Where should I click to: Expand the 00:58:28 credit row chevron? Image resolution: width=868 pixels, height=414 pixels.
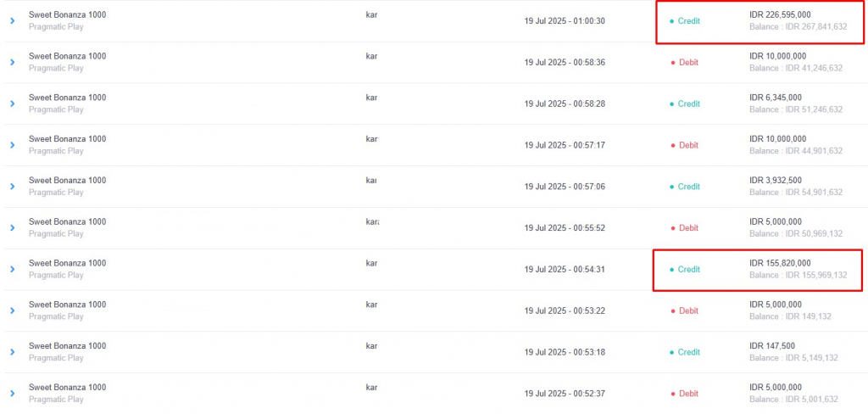(x=12, y=103)
